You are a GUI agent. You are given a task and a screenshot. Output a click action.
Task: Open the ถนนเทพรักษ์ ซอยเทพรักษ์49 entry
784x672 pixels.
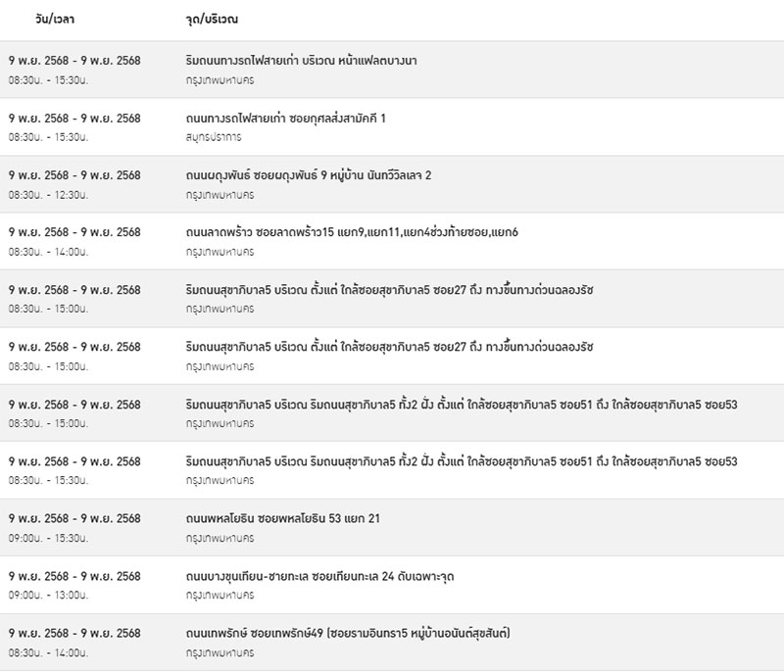[x=348, y=634]
